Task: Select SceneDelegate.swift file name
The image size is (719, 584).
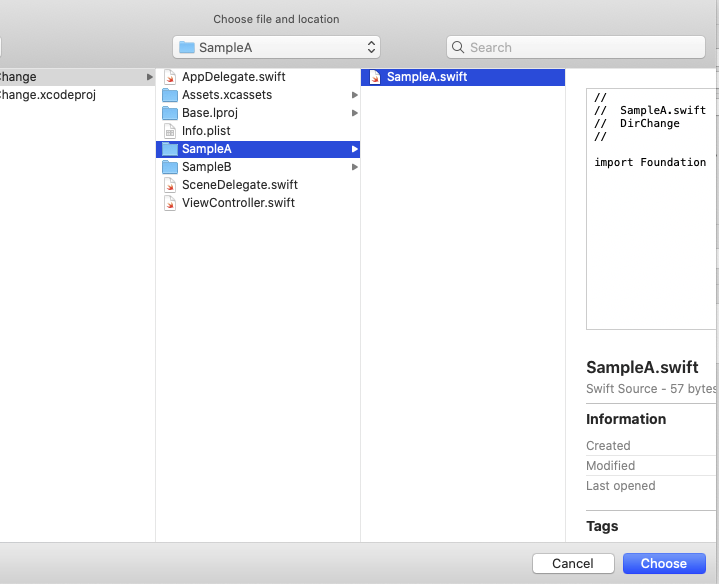Action: coord(240,185)
